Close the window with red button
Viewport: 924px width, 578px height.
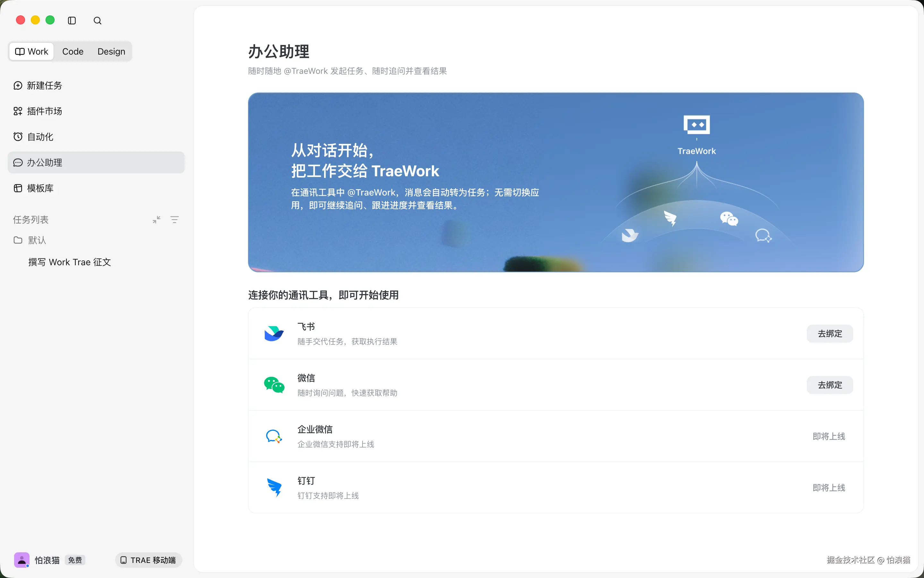click(x=21, y=20)
